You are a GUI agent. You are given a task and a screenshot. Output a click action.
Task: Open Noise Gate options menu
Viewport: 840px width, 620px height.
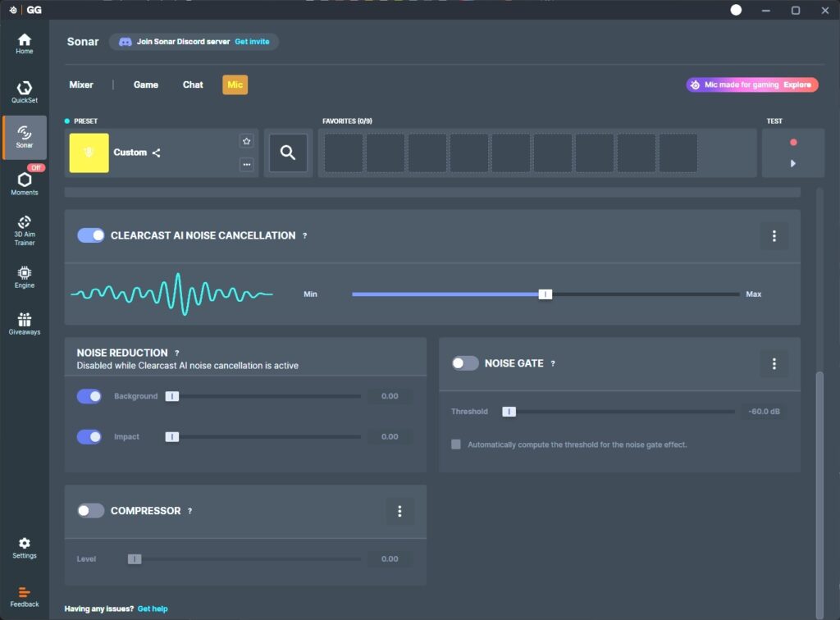tap(774, 364)
